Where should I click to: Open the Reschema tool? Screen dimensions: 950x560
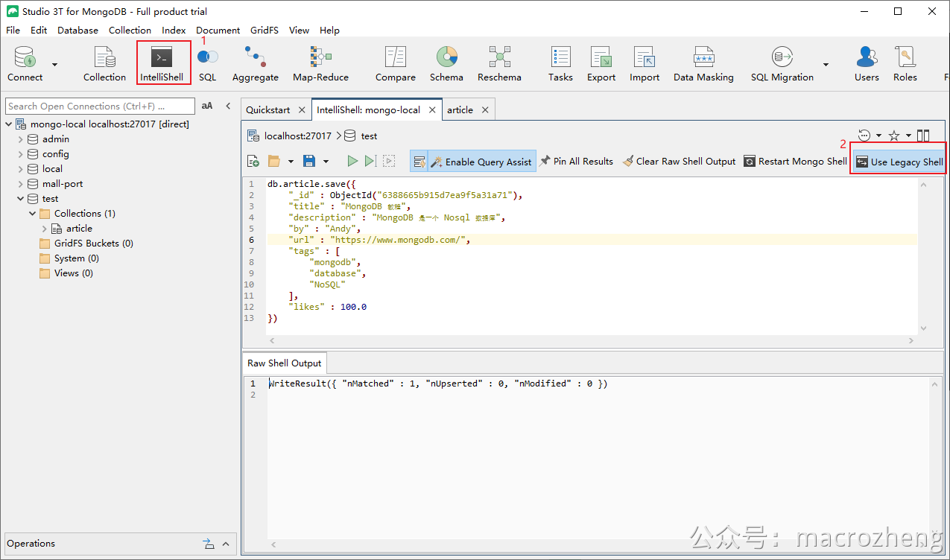tap(499, 63)
